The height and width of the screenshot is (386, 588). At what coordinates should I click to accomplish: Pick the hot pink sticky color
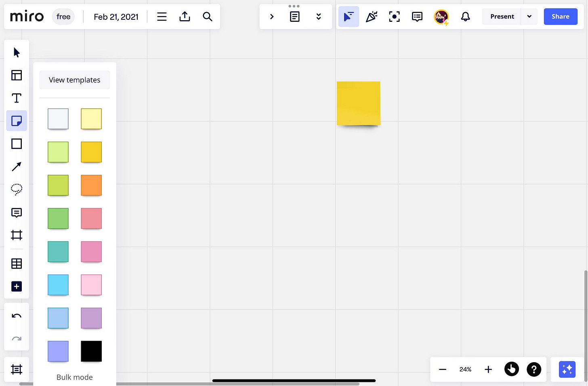[91, 252]
